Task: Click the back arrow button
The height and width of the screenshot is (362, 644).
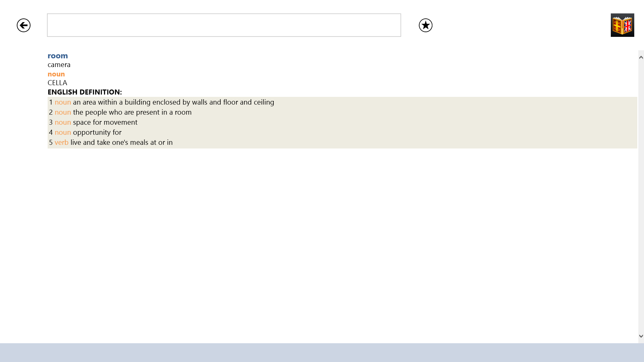Action: (x=23, y=25)
